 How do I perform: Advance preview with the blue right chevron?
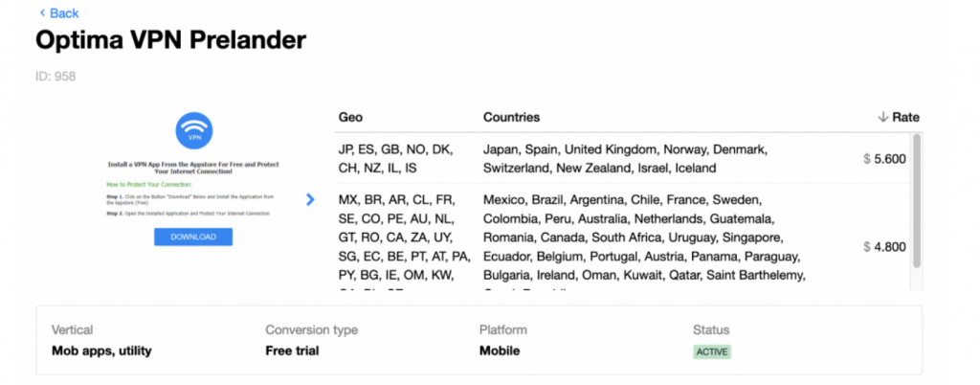click(311, 199)
